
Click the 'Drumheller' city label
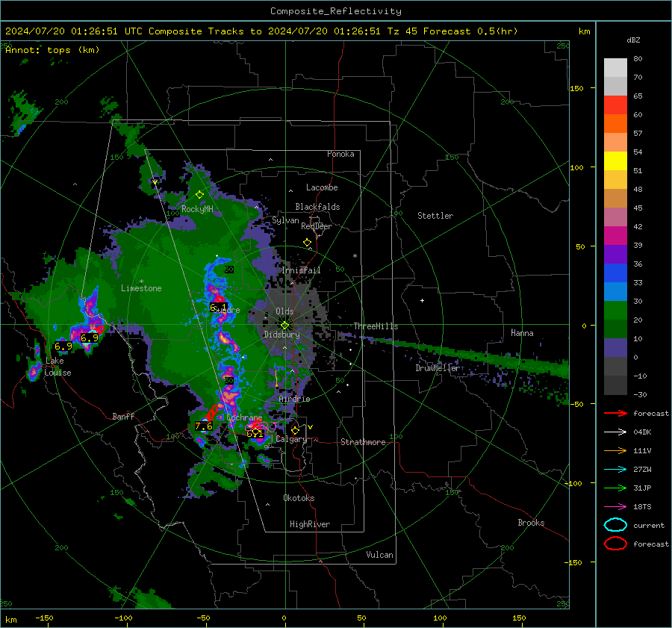[x=438, y=368]
